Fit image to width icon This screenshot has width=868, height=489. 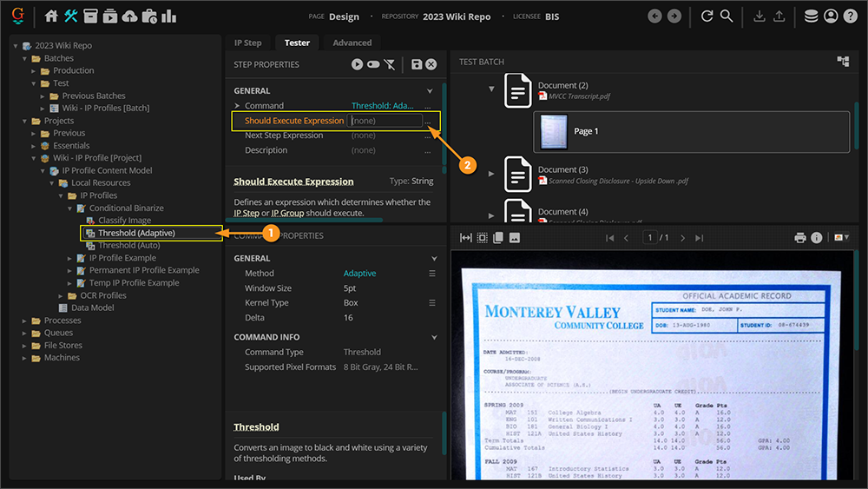pyautogui.click(x=465, y=238)
